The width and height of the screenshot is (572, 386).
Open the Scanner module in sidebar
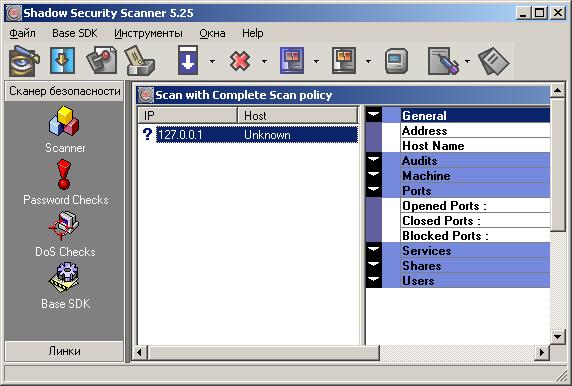coord(65,130)
